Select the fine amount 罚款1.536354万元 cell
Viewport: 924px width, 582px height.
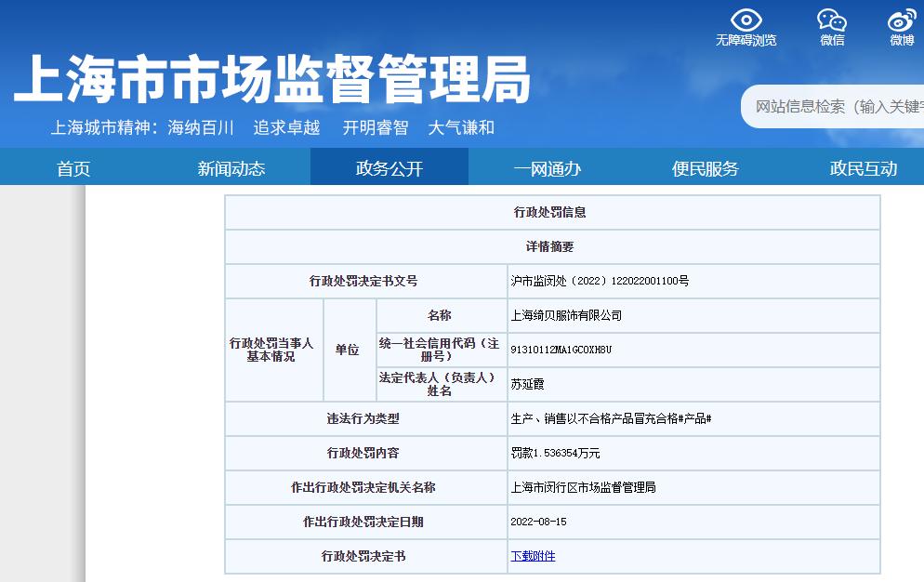[x=557, y=453]
